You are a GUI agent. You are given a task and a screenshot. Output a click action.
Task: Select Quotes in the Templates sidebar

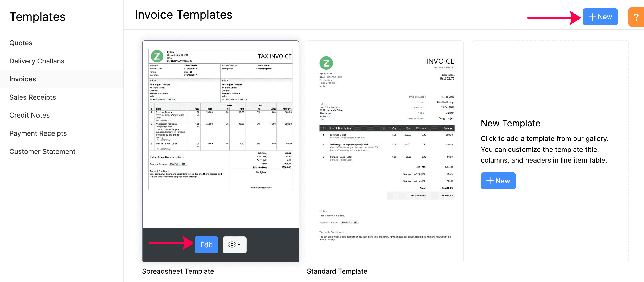pos(21,43)
